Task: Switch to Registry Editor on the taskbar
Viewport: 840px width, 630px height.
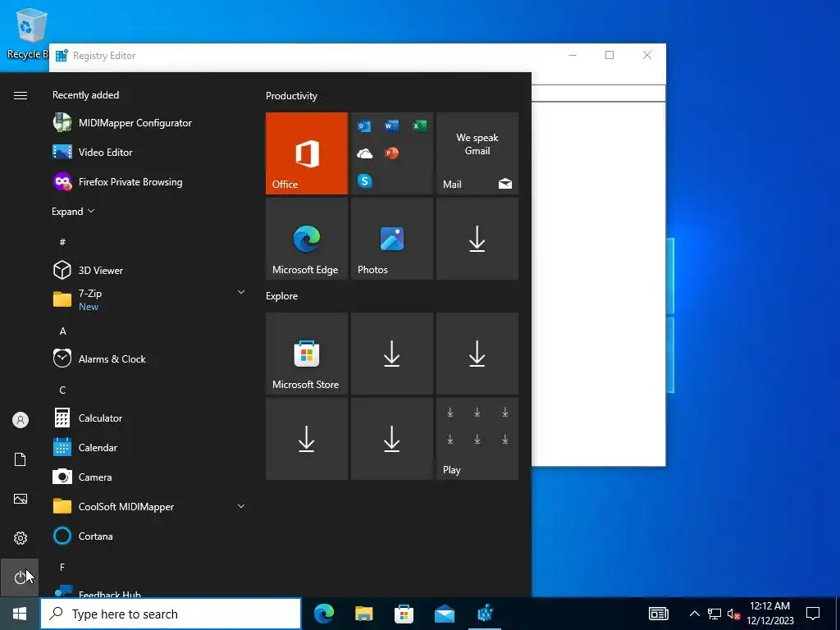Action: [x=485, y=614]
